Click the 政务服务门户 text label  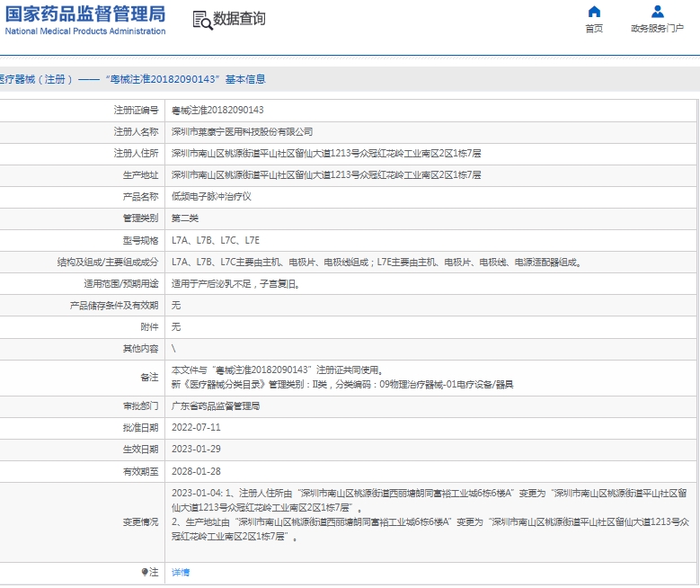[657, 29]
